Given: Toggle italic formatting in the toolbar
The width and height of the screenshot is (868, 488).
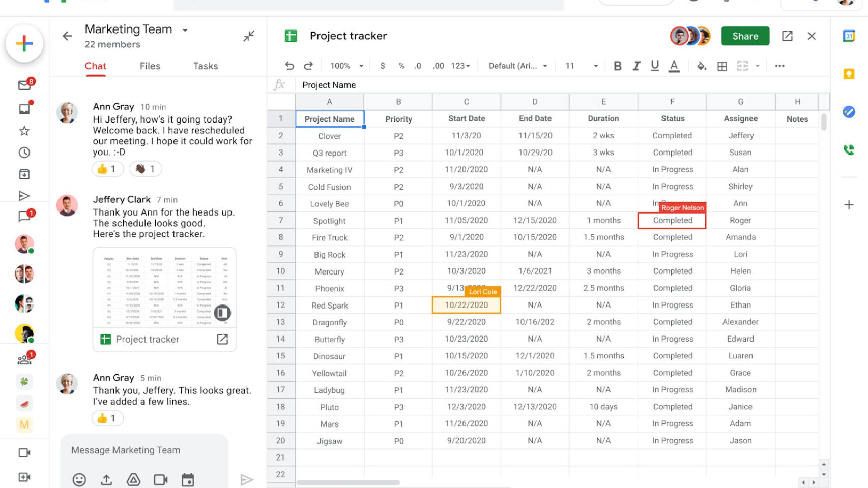Looking at the screenshot, I should click(x=636, y=66).
